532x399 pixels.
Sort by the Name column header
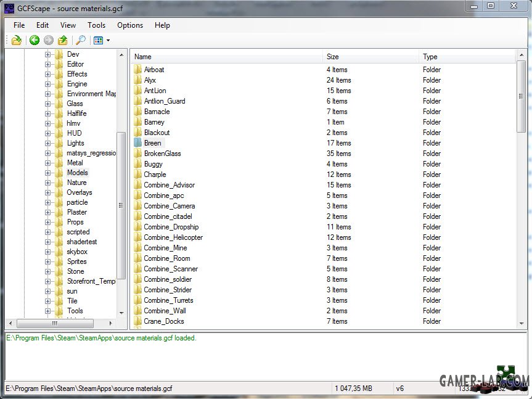point(227,57)
